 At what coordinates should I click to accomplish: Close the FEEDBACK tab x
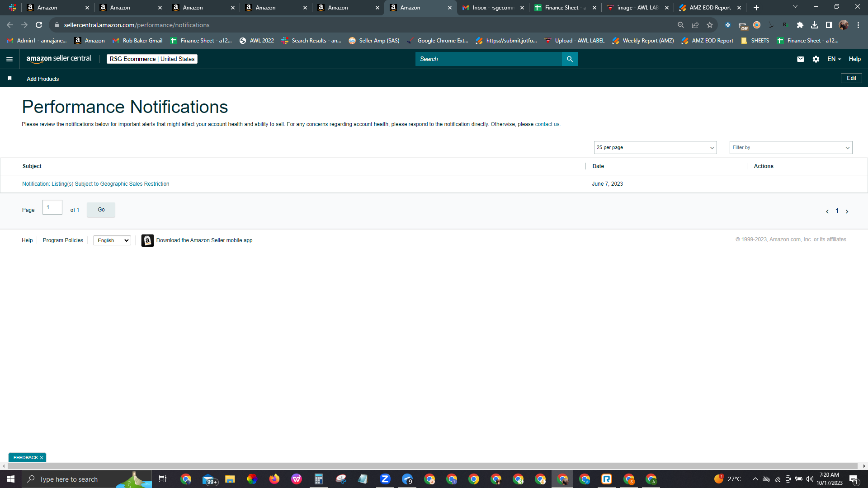click(x=42, y=458)
